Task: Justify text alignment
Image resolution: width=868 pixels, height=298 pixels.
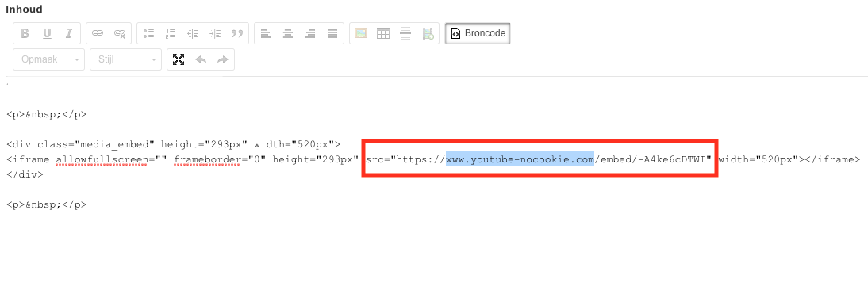Action: click(x=332, y=33)
